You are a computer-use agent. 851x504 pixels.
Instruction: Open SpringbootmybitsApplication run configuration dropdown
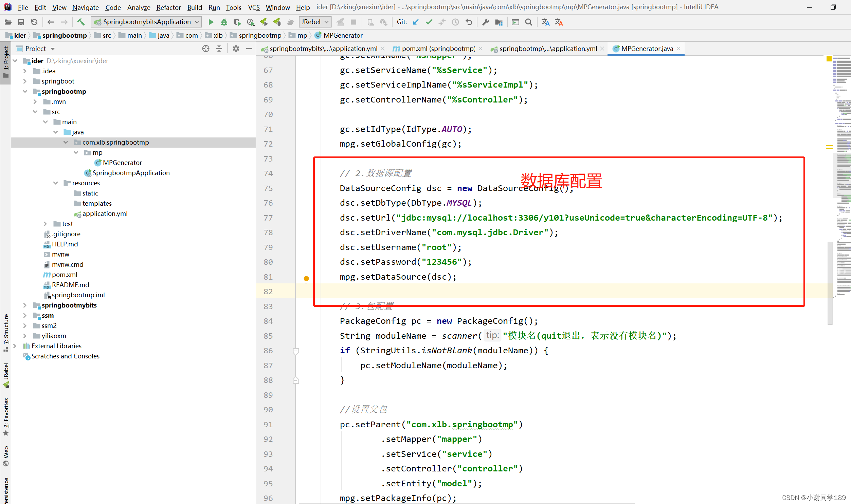coord(146,22)
